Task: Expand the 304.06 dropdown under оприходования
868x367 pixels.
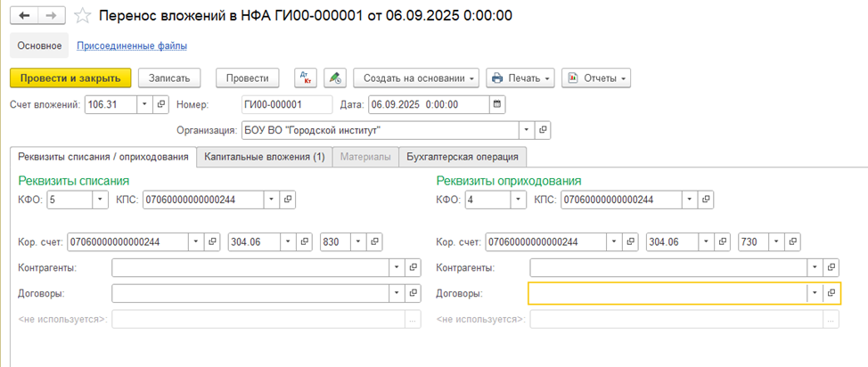Action: coord(706,242)
